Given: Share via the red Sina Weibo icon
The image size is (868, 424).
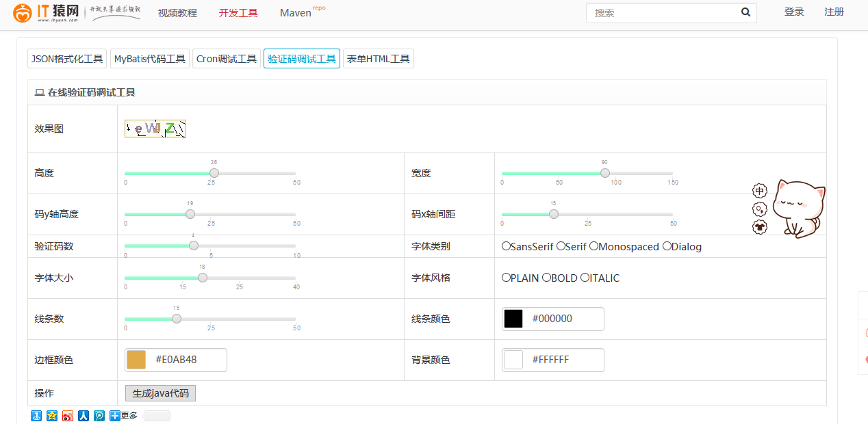Looking at the screenshot, I should (x=68, y=416).
